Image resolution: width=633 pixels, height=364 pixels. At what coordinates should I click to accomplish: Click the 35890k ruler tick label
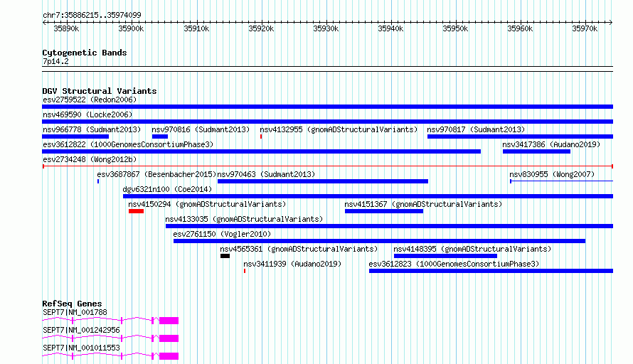66,28
